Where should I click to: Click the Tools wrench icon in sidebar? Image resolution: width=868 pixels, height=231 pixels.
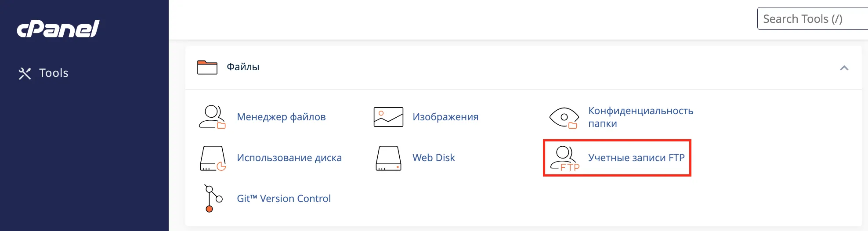click(25, 73)
